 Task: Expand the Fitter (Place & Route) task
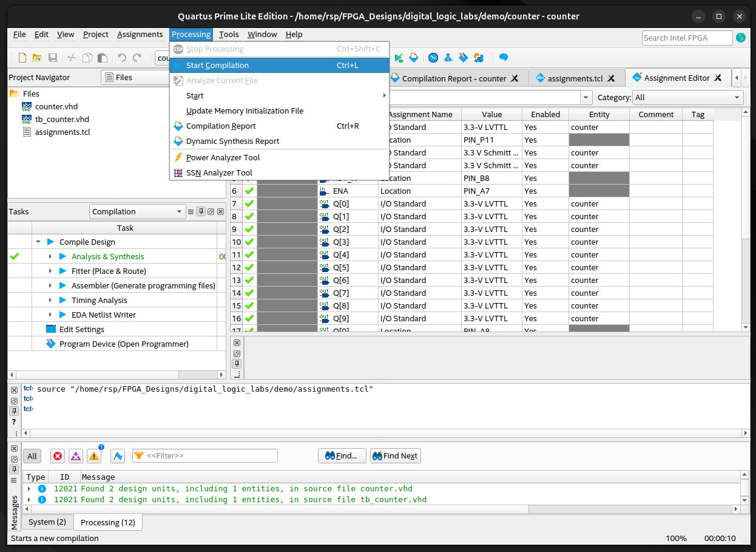tap(50, 271)
